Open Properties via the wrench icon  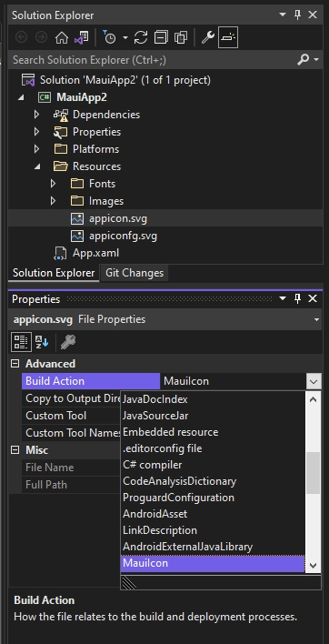click(207, 38)
